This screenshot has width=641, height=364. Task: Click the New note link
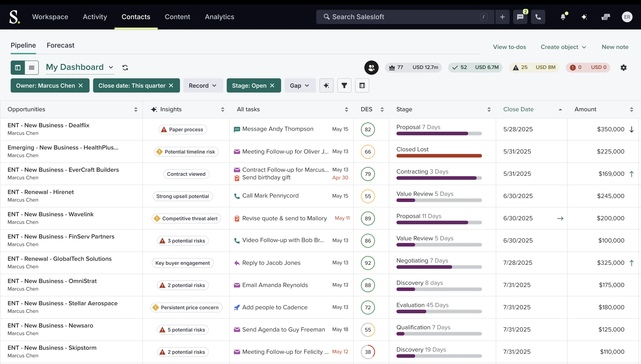pyautogui.click(x=615, y=47)
